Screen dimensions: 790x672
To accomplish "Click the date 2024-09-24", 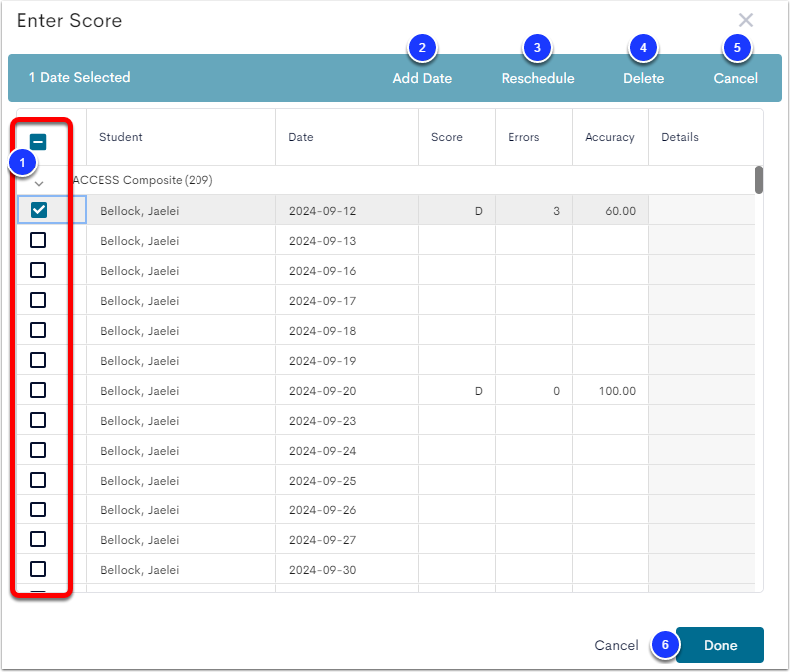I will [x=322, y=451].
